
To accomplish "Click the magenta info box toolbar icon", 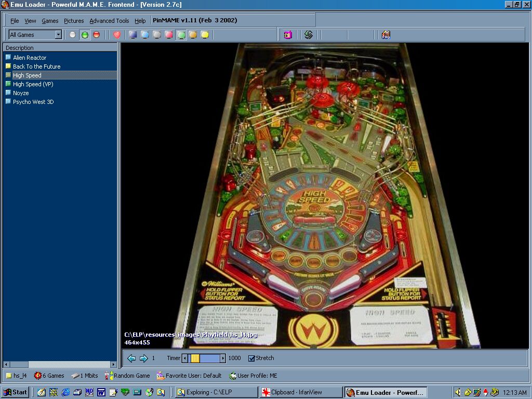I will [x=288, y=35].
